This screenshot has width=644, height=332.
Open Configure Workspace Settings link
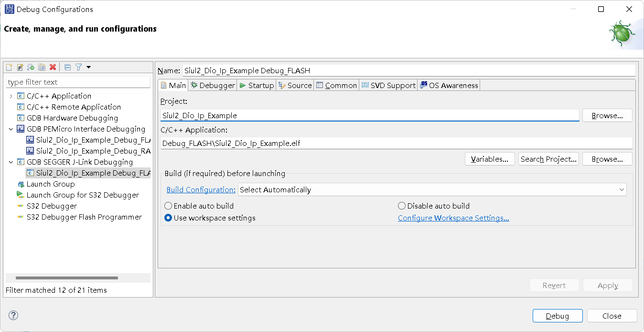tap(453, 218)
